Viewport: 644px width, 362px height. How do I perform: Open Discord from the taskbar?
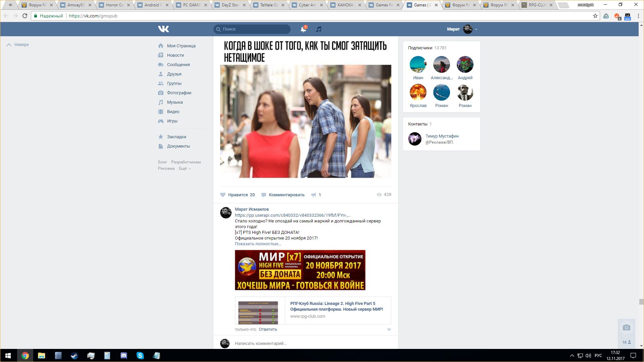tap(124, 356)
